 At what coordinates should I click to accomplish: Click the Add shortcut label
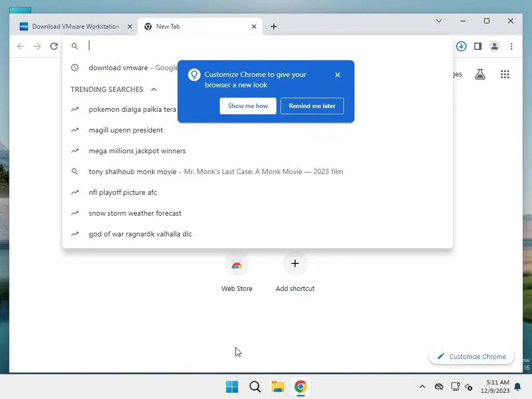coord(295,289)
